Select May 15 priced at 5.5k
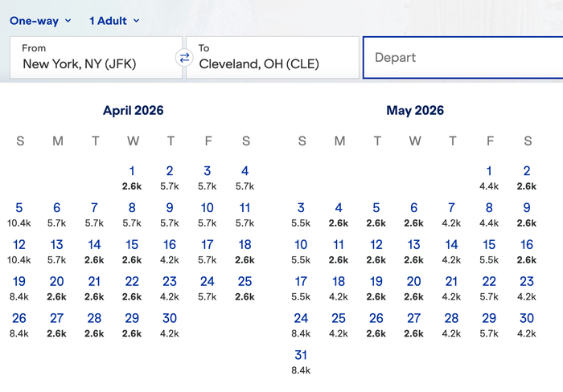This screenshot has width=563, height=392. (489, 251)
